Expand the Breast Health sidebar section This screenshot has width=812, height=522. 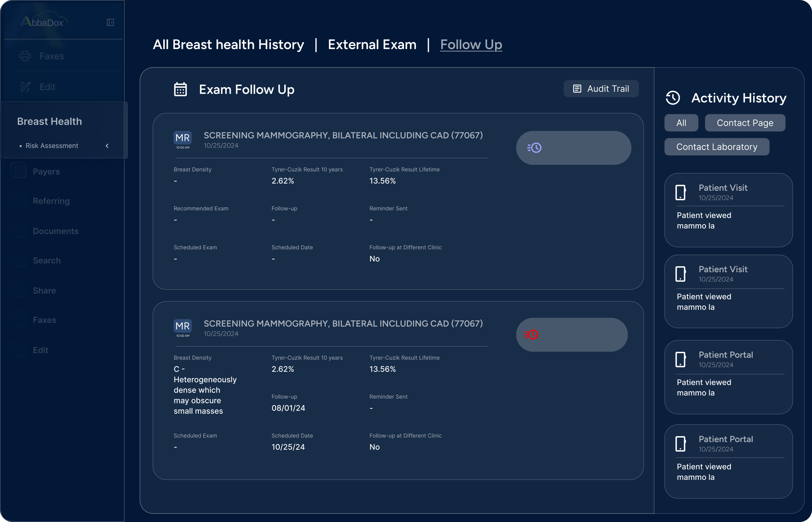point(50,121)
